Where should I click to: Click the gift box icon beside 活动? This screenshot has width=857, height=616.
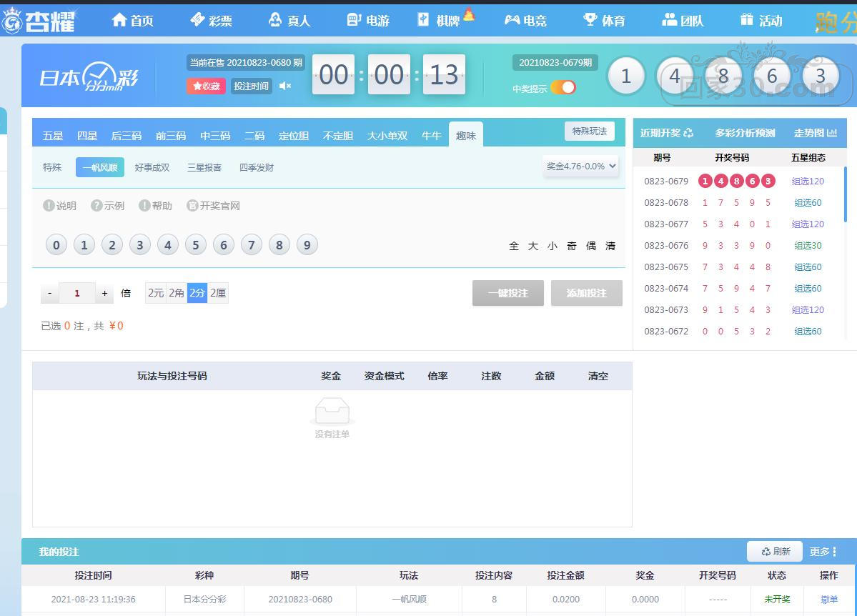[x=747, y=20]
